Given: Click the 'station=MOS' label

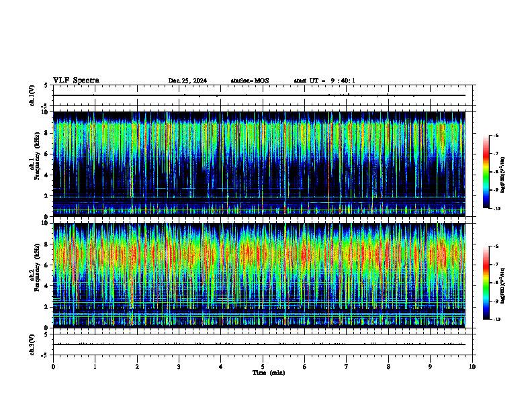Looking at the screenshot, I should point(250,81).
